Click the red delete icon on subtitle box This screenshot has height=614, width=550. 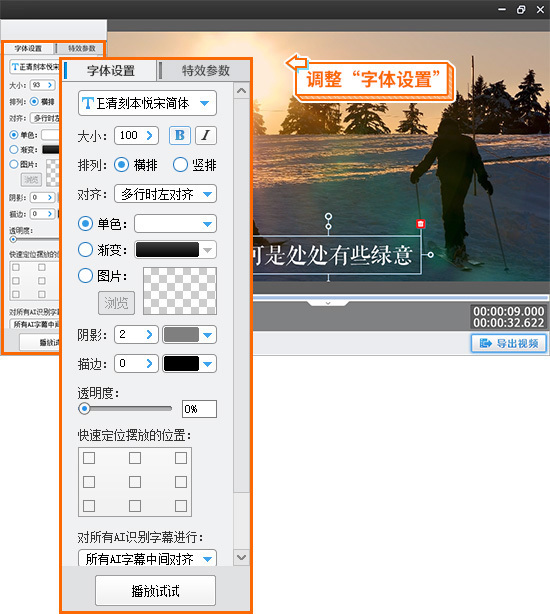tap(420, 224)
